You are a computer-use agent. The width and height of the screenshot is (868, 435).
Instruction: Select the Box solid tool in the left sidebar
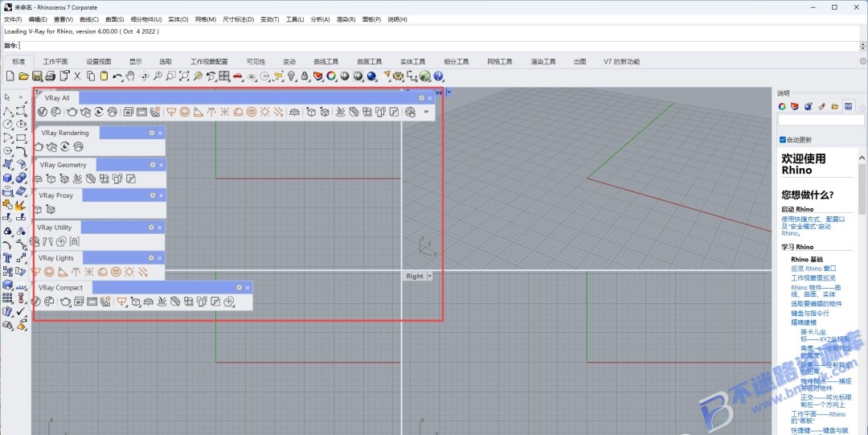8,178
